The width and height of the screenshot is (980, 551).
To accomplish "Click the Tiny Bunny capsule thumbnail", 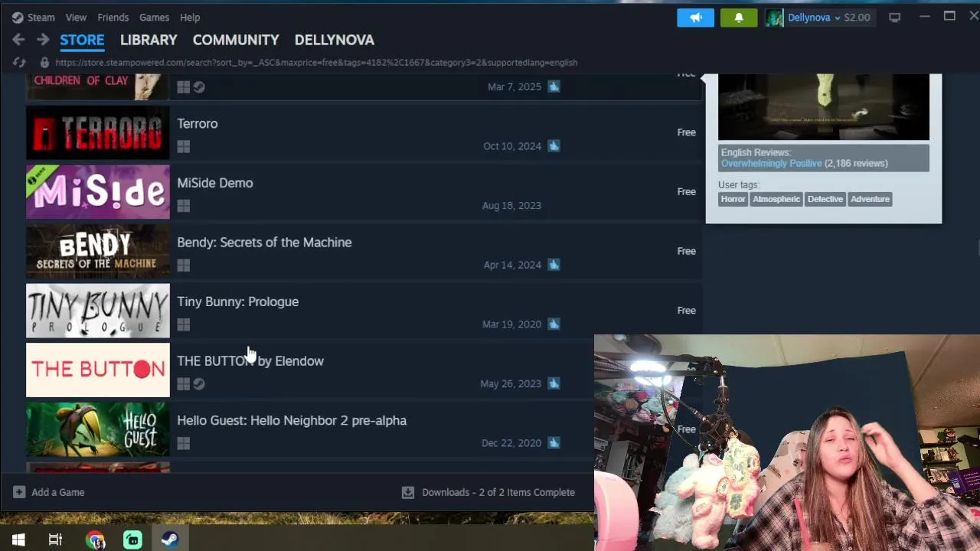I will coord(98,311).
